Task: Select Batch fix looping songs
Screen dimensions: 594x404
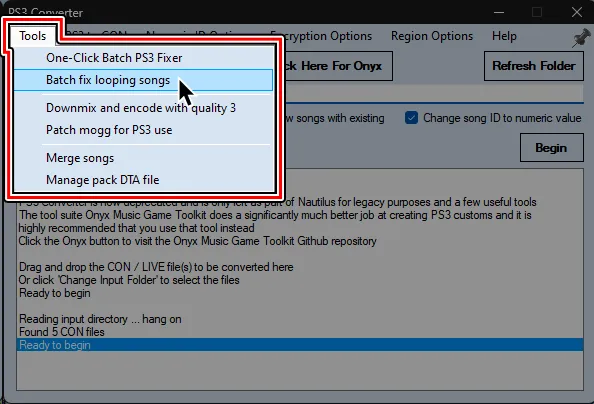Action: (x=143, y=80)
